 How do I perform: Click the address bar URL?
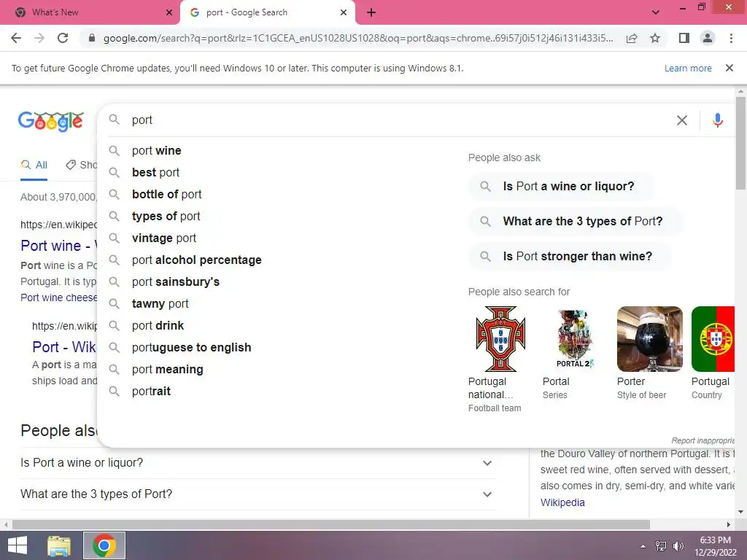point(357,38)
